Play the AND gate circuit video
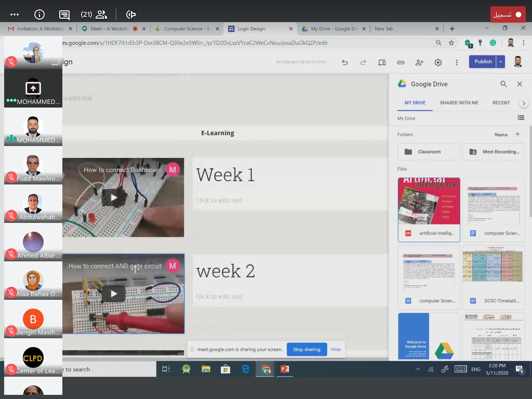Viewport: 532px width, 399px height. 114,294
